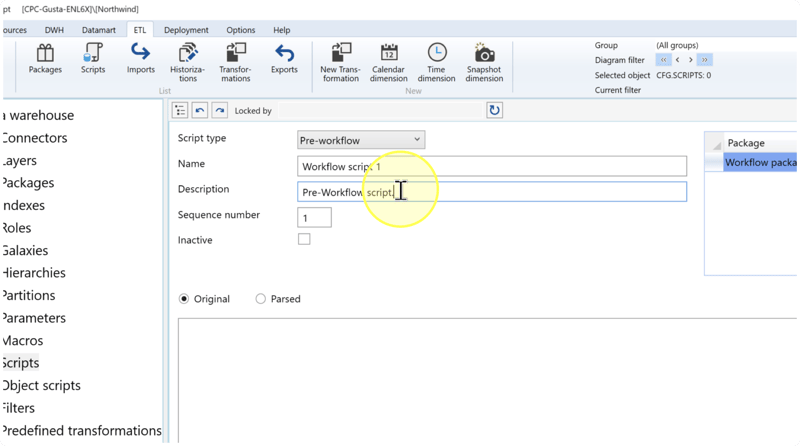Click the Sequence number field
The image size is (800, 446).
click(x=314, y=217)
